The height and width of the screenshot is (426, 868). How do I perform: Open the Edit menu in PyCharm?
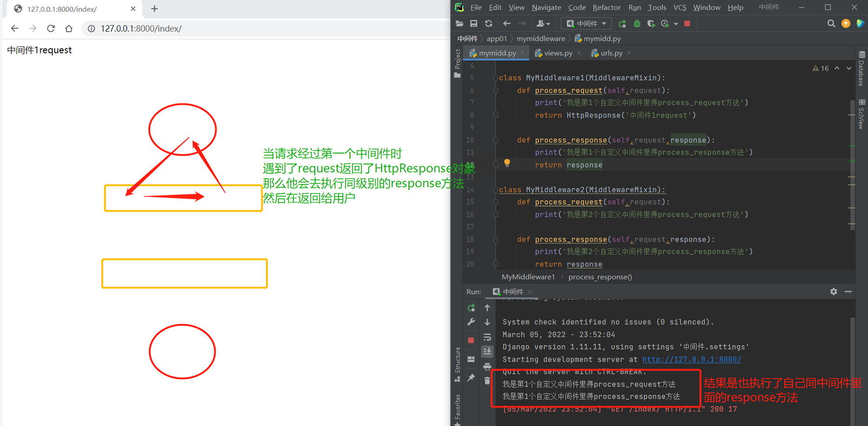pos(495,7)
